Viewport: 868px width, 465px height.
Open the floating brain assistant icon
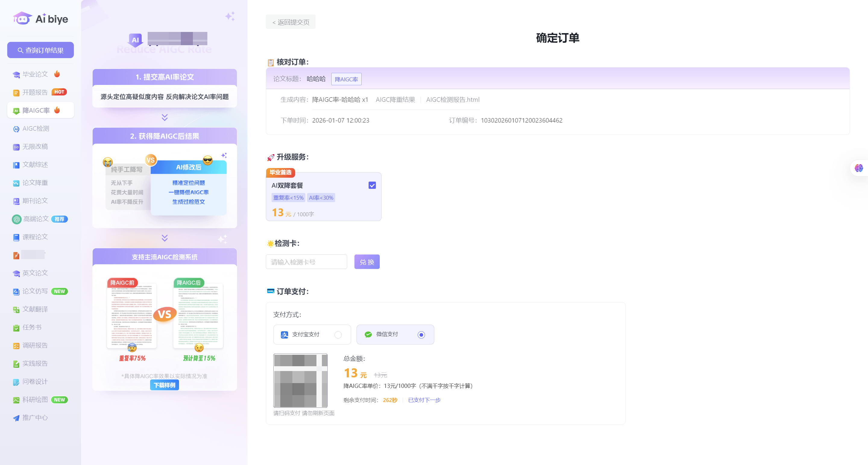(x=859, y=168)
